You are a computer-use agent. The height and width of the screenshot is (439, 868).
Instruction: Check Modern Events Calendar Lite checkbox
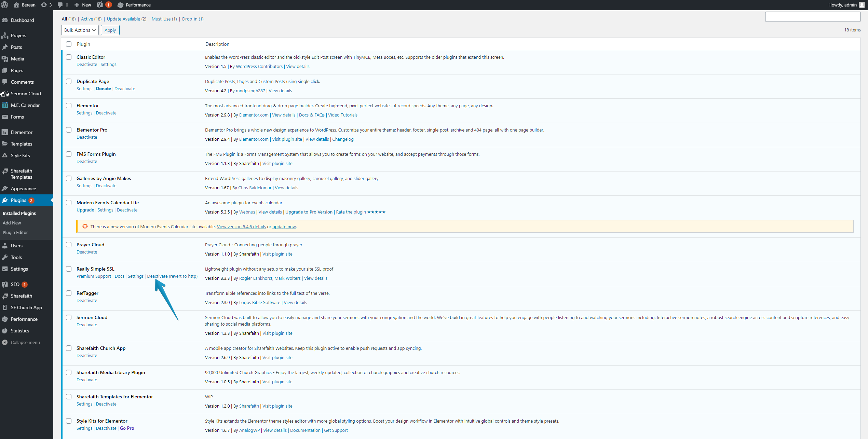click(x=69, y=203)
